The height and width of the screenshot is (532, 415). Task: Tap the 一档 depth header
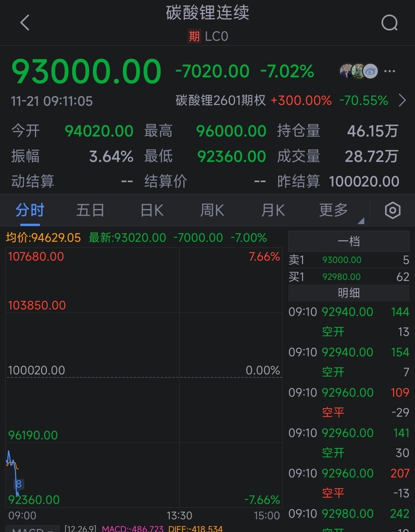point(349,241)
